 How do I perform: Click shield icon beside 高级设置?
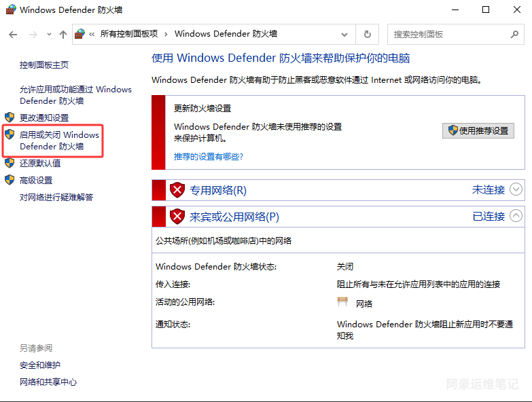10,180
